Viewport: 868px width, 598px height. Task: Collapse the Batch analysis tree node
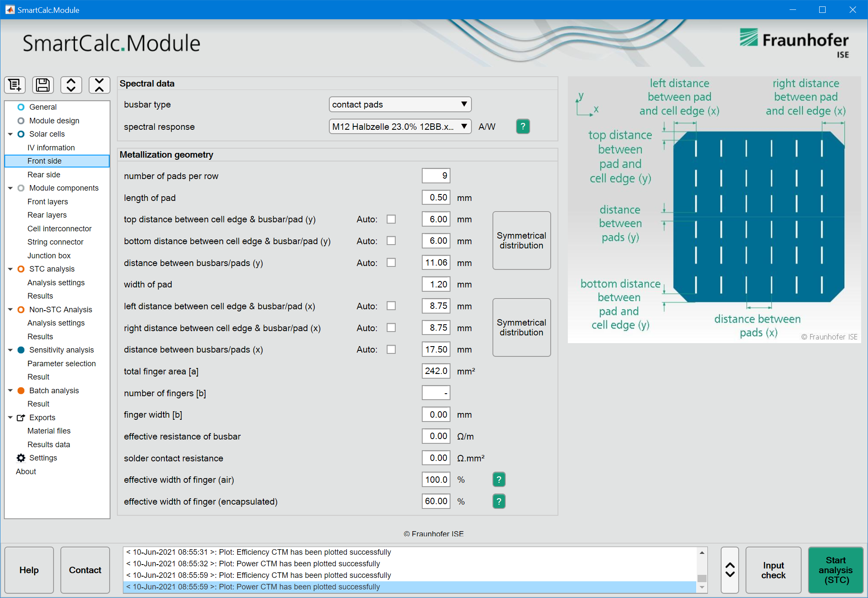[10, 391]
